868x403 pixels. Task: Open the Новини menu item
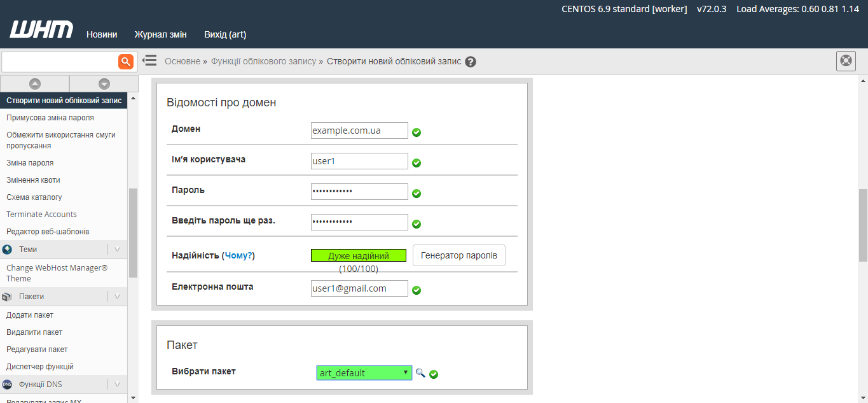(x=102, y=34)
